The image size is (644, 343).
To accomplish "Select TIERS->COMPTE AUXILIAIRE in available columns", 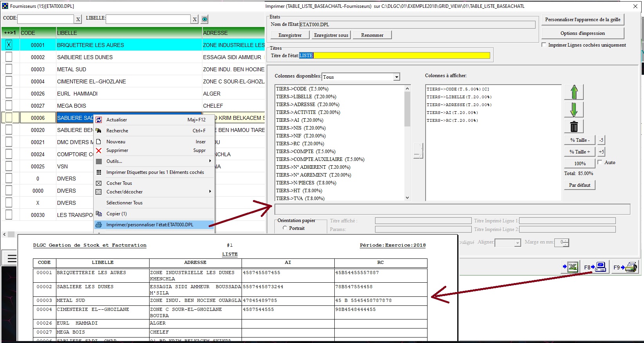I will point(320,159).
